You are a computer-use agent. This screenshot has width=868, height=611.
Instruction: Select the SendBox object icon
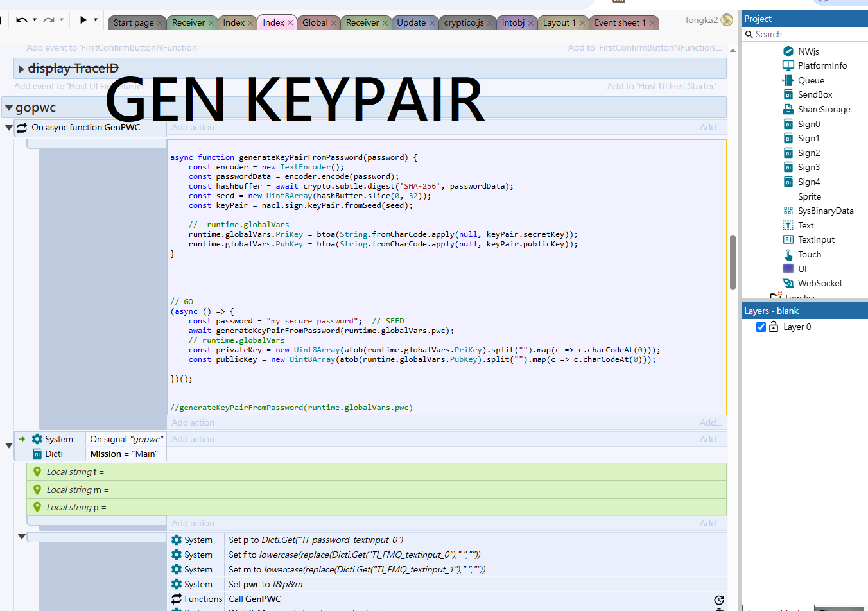(x=788, y=94)
